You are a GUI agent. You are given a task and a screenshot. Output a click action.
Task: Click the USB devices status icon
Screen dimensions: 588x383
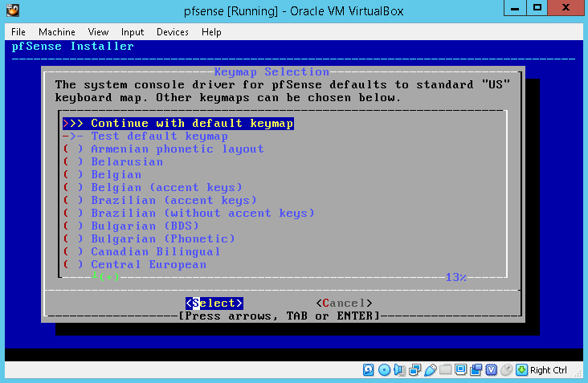[x=430, y=370]
